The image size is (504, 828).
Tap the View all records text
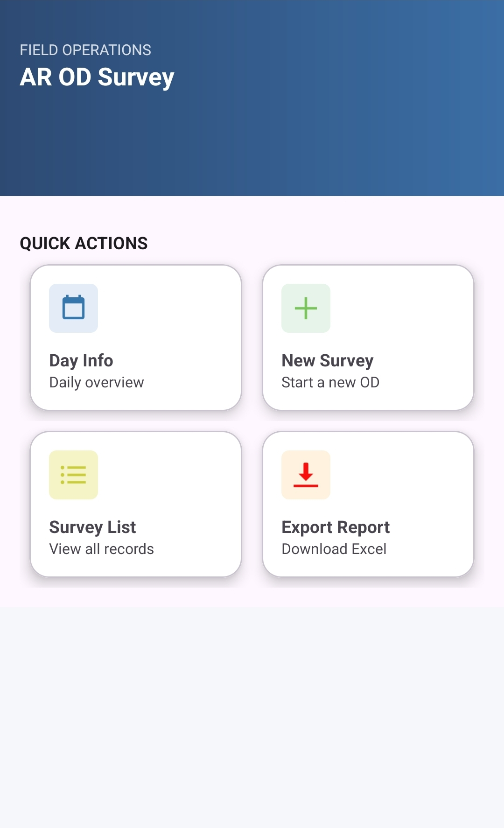(102, 549)
